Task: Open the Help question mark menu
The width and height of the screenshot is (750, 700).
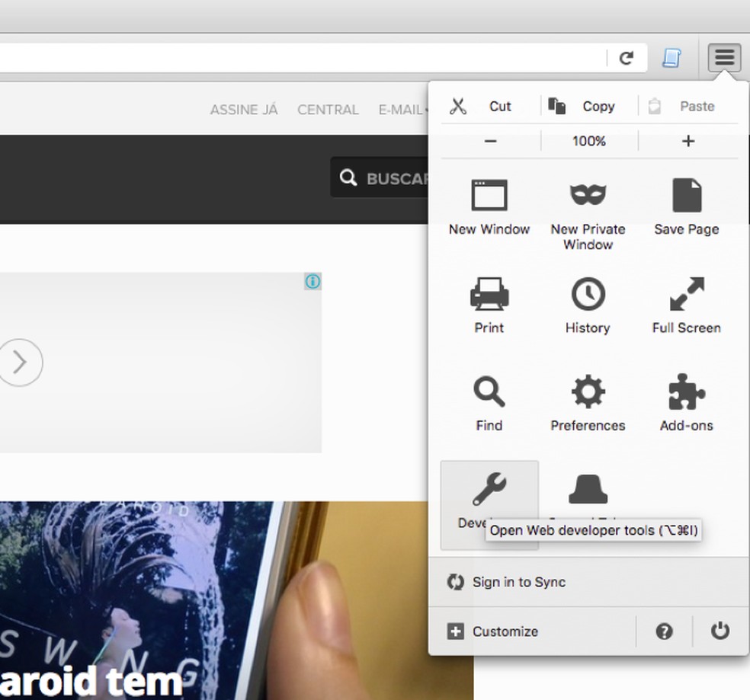Action: 664,631
